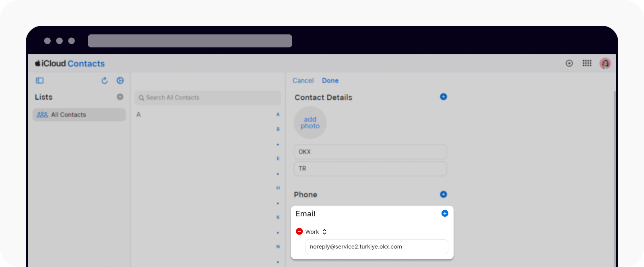
Task: Click the noreply email address field
Action: [x=376, y=246]
